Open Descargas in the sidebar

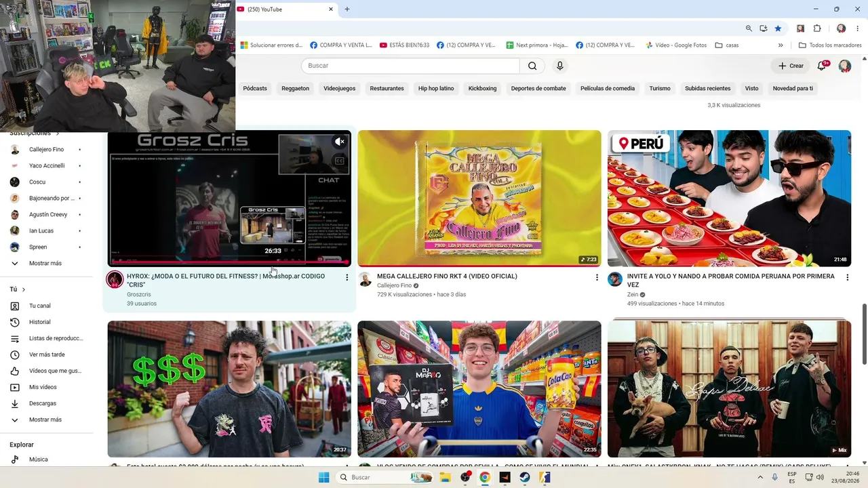pyautogui.click(x=43, y=403)
